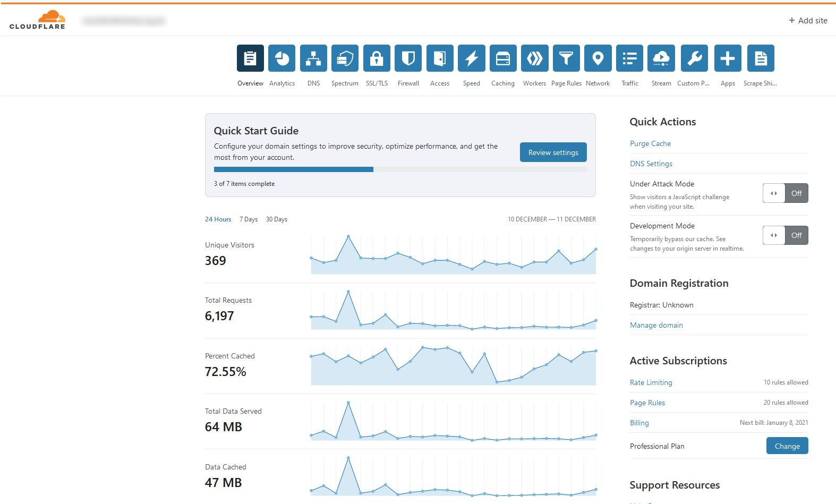The height and width of the screenshot is (504, 836).
Task: Click '10 rules allowed' text
Action: (x=786, y=382)
